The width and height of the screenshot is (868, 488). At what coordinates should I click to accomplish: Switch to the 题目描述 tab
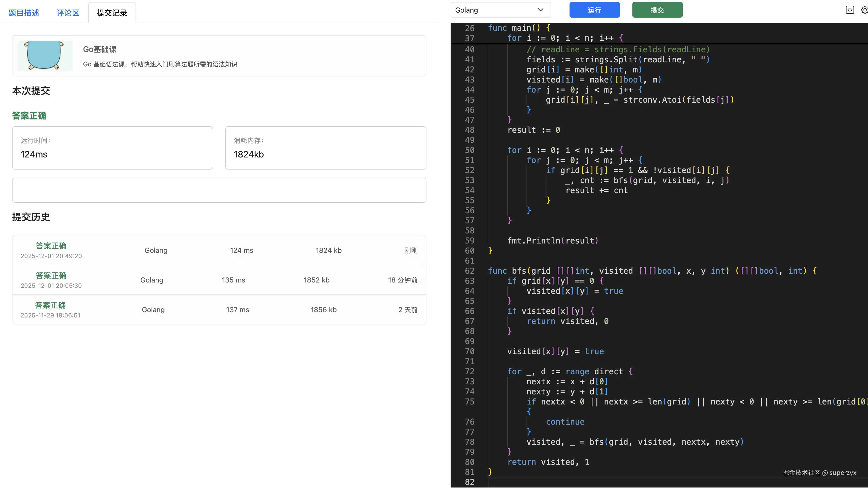pos(24,13)
